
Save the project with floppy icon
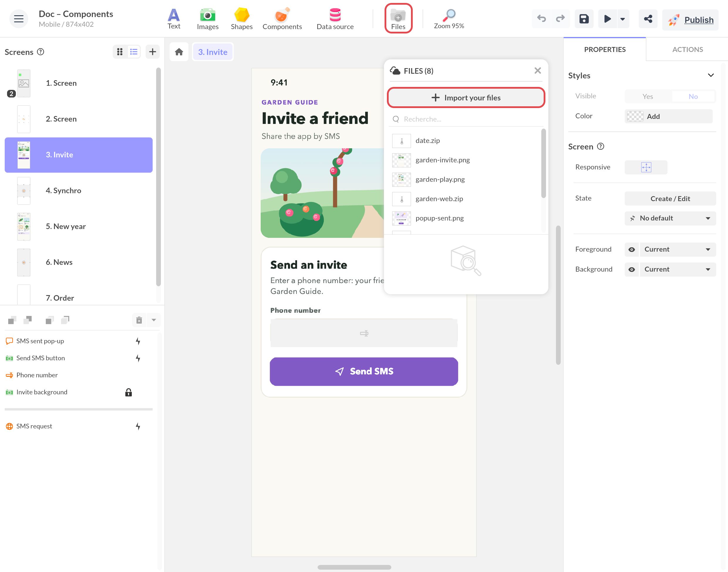coord(584,19)
